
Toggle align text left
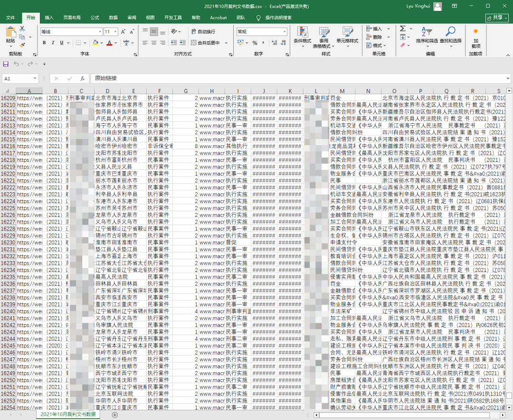tap(145, 43)
